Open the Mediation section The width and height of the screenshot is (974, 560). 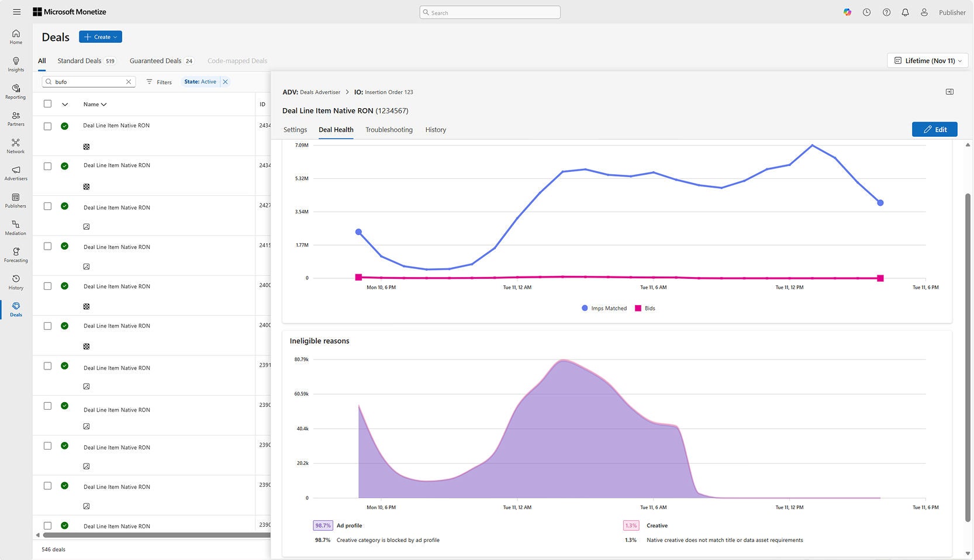point(15,228)
